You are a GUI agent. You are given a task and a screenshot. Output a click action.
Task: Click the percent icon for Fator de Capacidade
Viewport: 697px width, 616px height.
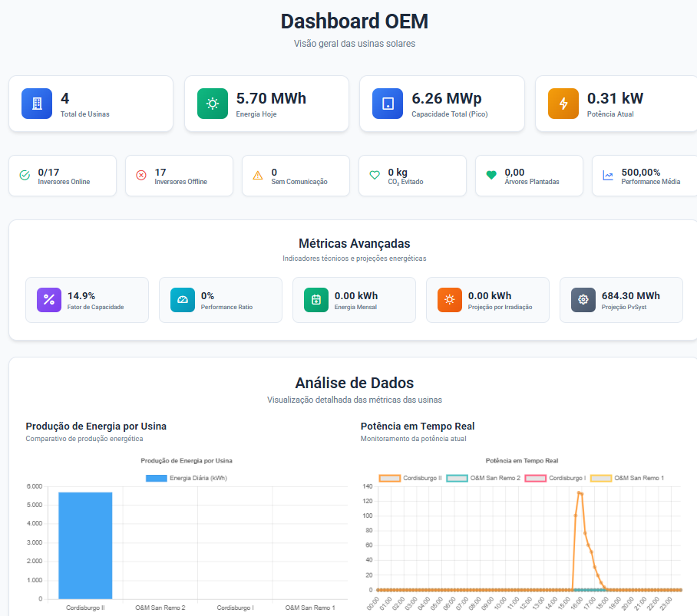click(x=48, y=299)
